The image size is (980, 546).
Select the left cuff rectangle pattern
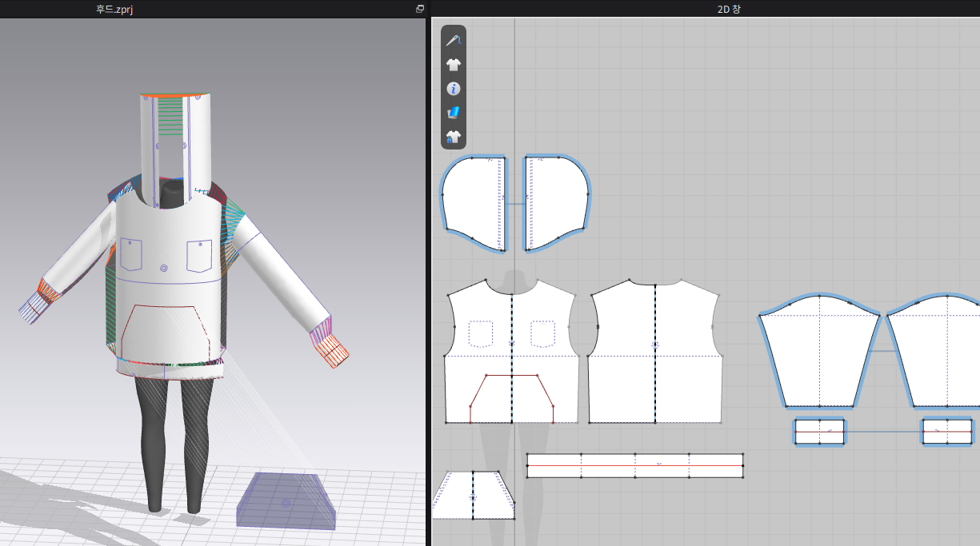click(x=819, y=432)
